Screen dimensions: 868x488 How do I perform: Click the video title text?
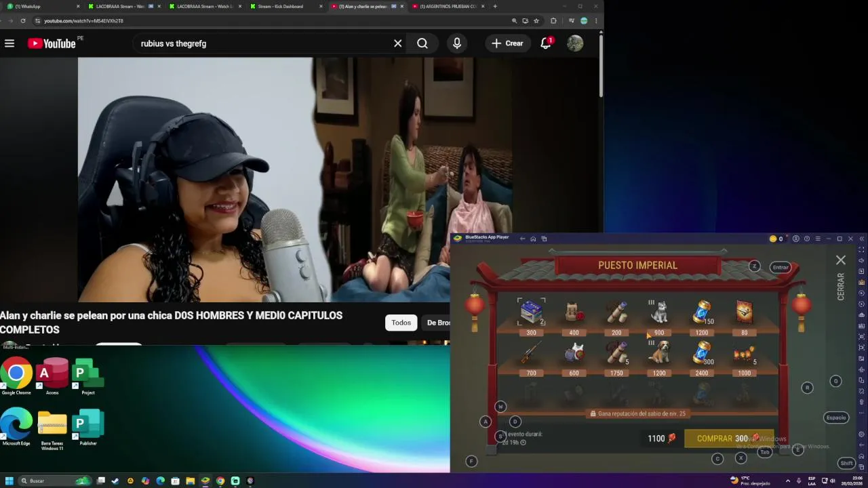pyautogui.click(x=171, y=323)
